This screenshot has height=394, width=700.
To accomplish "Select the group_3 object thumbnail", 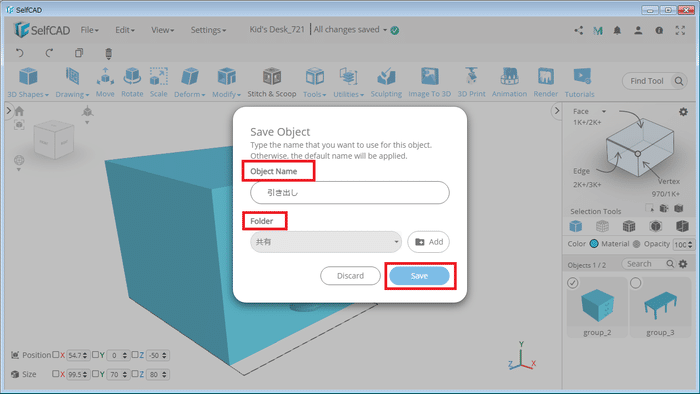I will coord(660,306).
